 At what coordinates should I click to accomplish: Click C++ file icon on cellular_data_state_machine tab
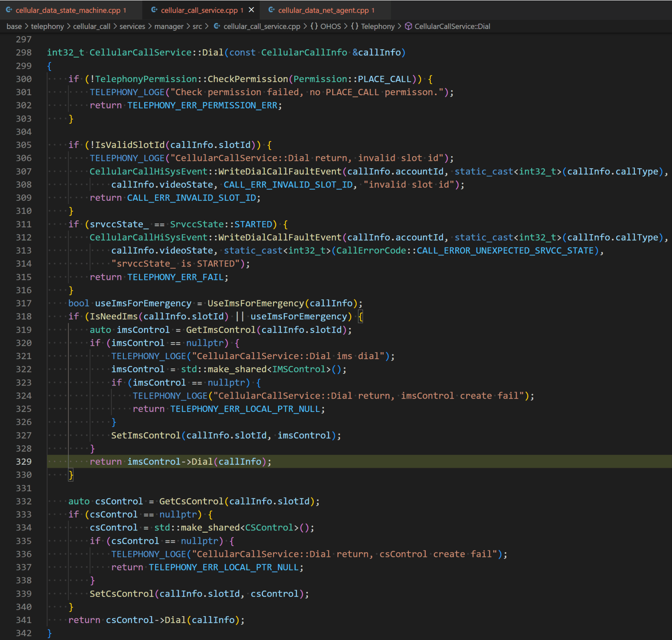(9, 10)
